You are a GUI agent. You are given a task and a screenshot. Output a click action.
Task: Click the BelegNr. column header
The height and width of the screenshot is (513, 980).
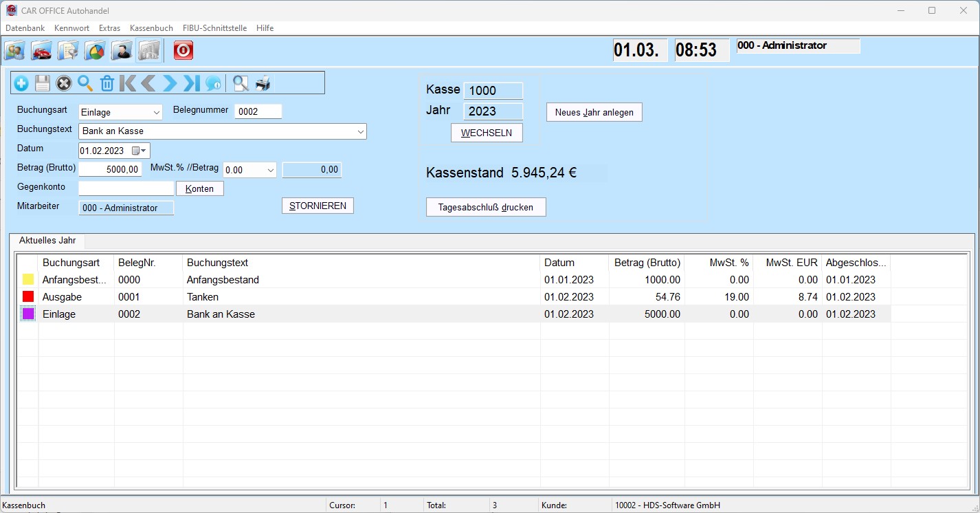tap(148, 263)
